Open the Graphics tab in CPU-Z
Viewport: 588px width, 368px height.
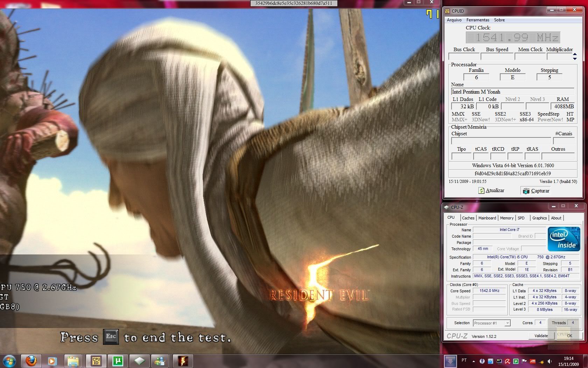pyautogui.click(x=539, y=218)
